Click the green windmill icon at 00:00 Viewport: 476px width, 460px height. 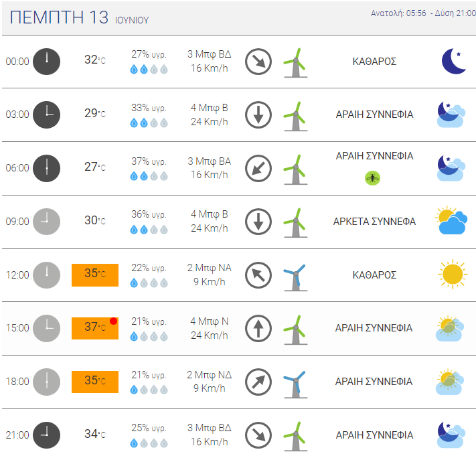click(x=295, y=63)
